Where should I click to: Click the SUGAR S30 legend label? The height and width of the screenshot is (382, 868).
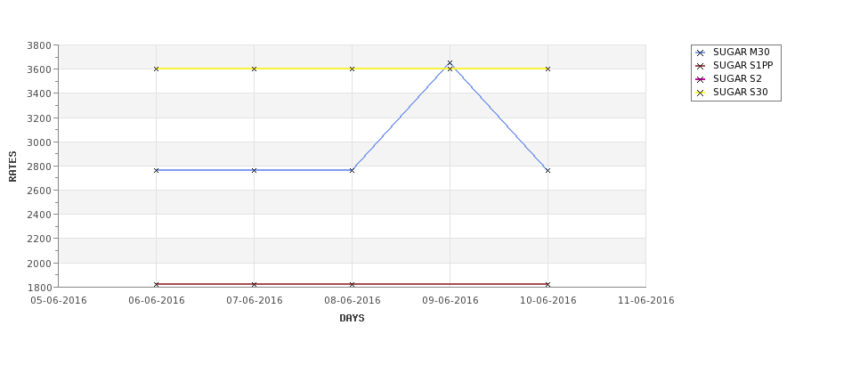[740, 93]
